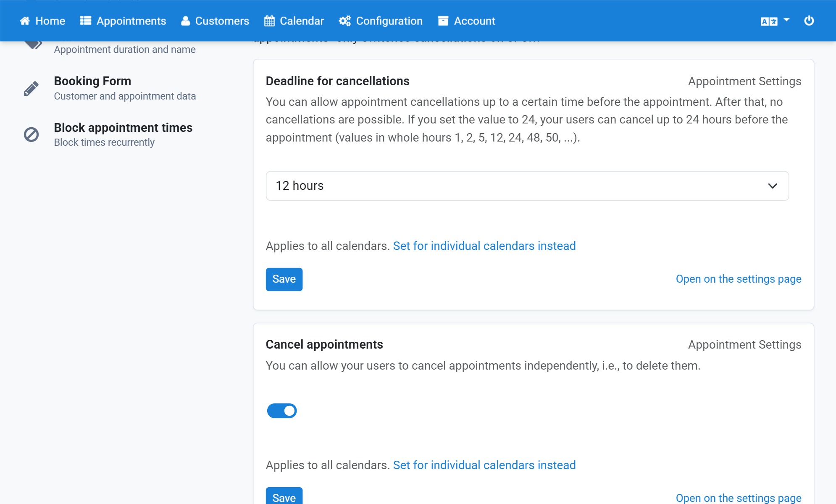Click the power logout icon
The image size is (836, 504).
pyautogui.click(x=809, y=21)
